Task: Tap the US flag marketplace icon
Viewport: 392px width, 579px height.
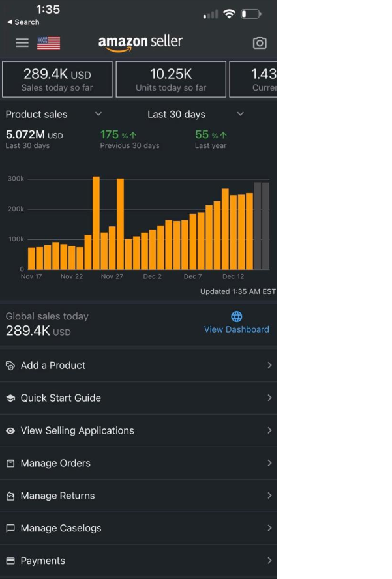Action: 48,43
